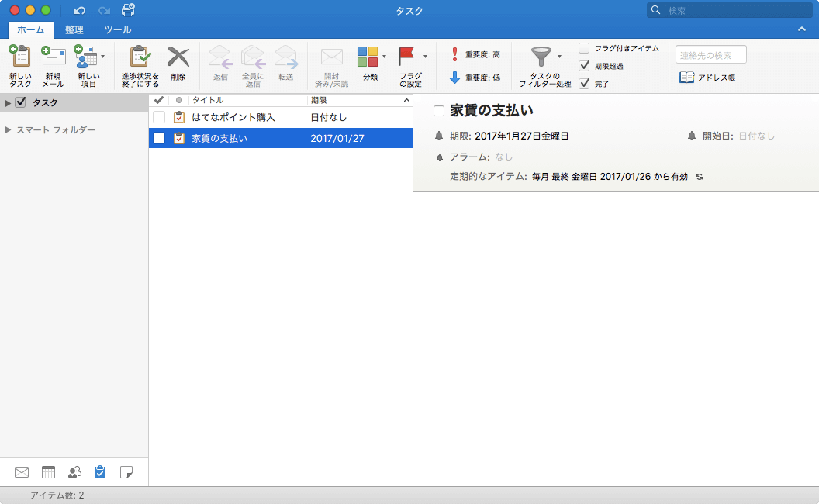Click the 分類 categorize color squares
The image size is (819, 504).
tap(368, 57)
